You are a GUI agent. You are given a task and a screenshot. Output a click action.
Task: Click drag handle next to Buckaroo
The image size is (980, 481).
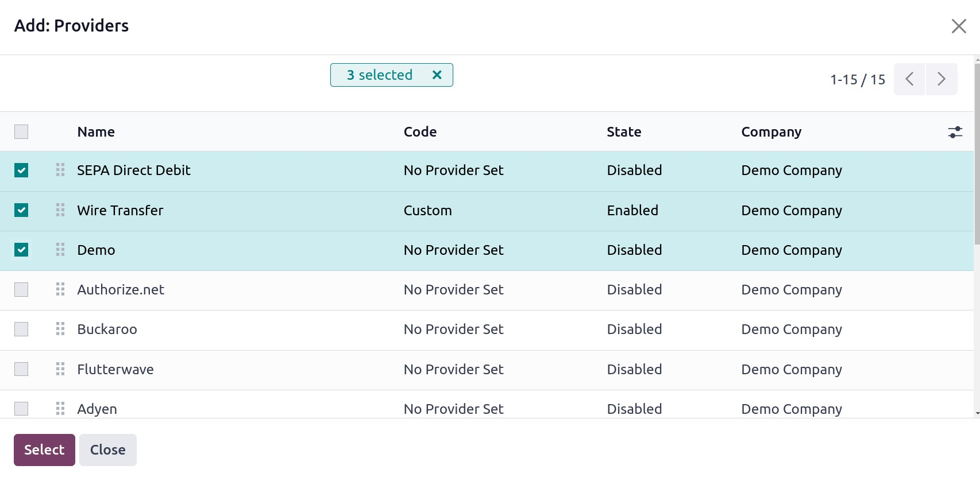click(60, 329)
